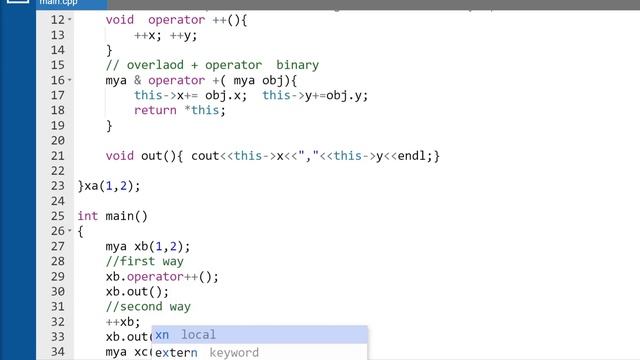Click the '++x; ++y;' statement

[165, 35]
